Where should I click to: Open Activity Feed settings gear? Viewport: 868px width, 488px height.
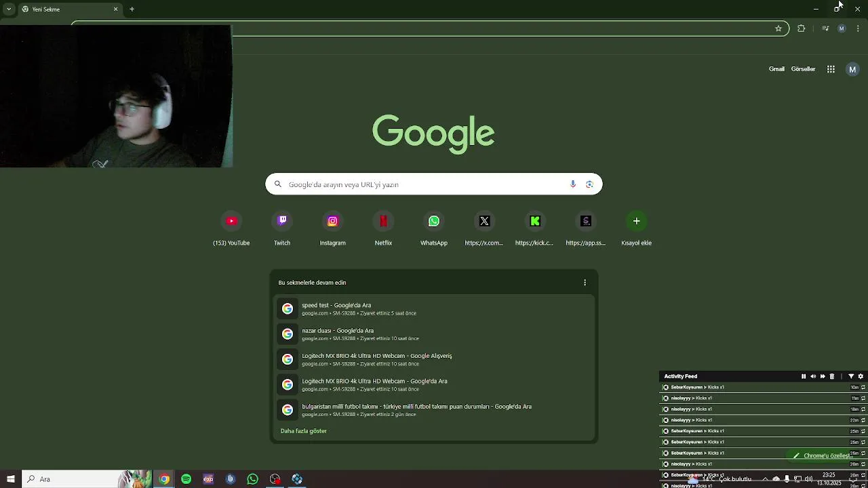861,376
